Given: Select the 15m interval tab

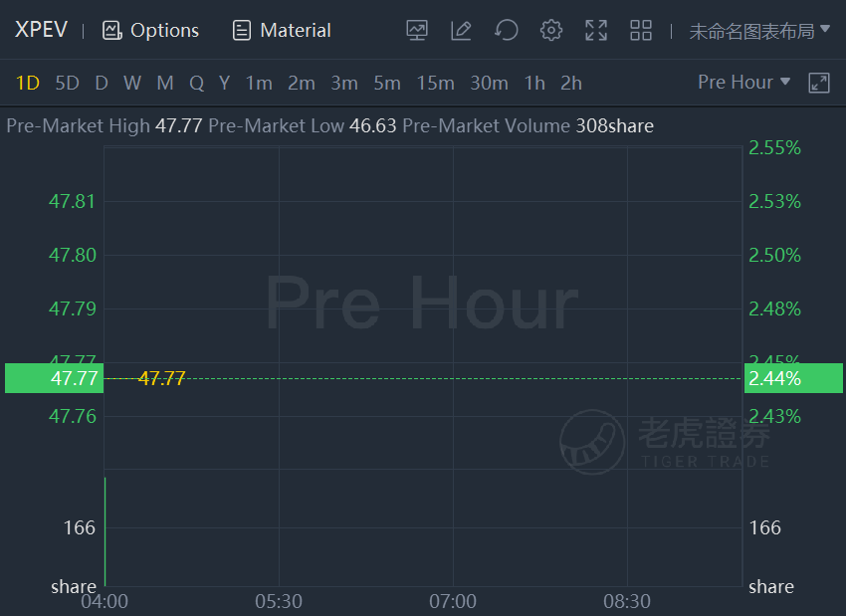Looking at the screenshot, I should [x=435, y=83].
